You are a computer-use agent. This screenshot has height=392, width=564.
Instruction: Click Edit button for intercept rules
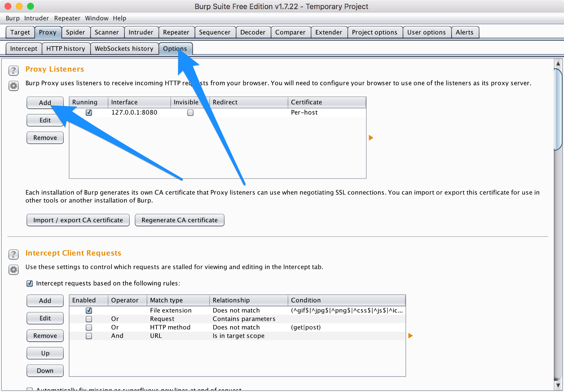[45, 318]
